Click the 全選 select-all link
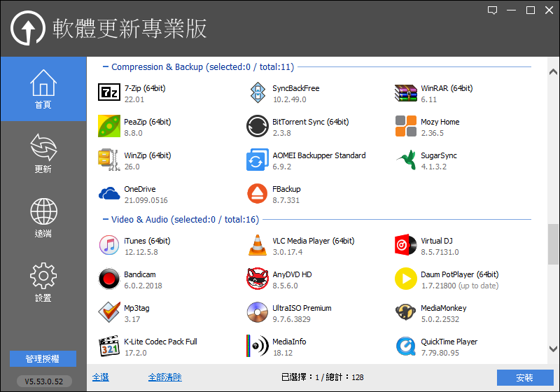 (101, 377)
